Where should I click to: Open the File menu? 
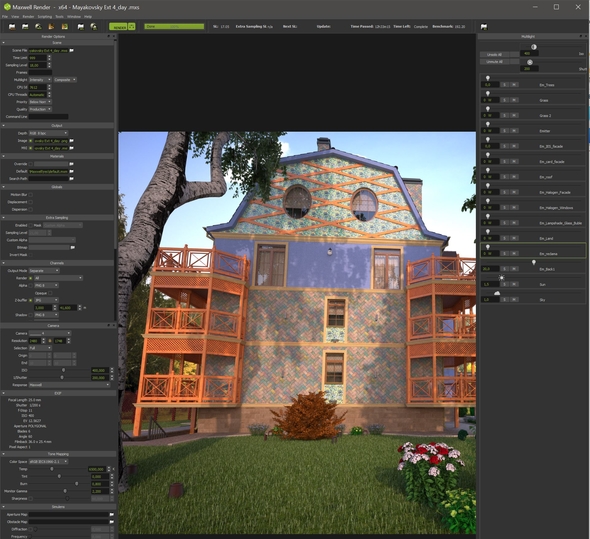[x=5, y=17]
